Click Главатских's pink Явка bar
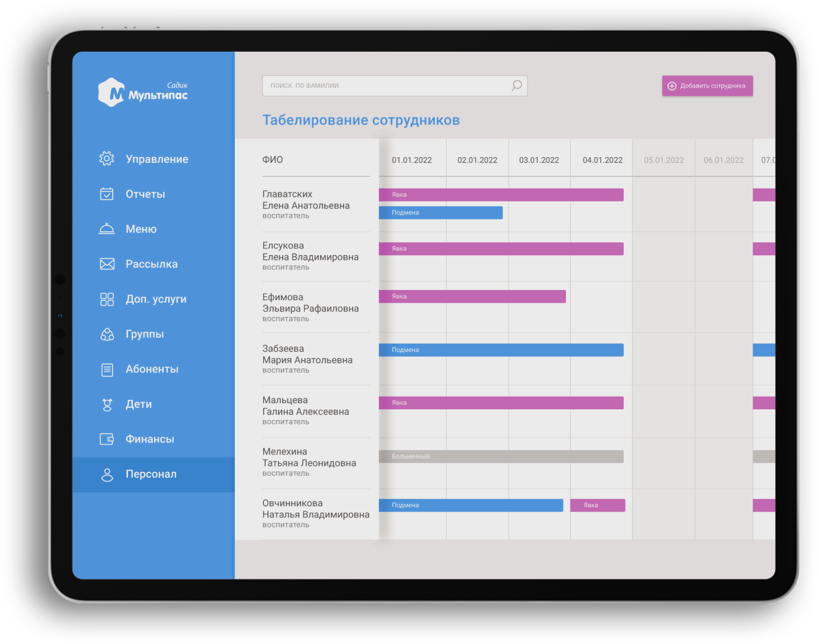 501,195
